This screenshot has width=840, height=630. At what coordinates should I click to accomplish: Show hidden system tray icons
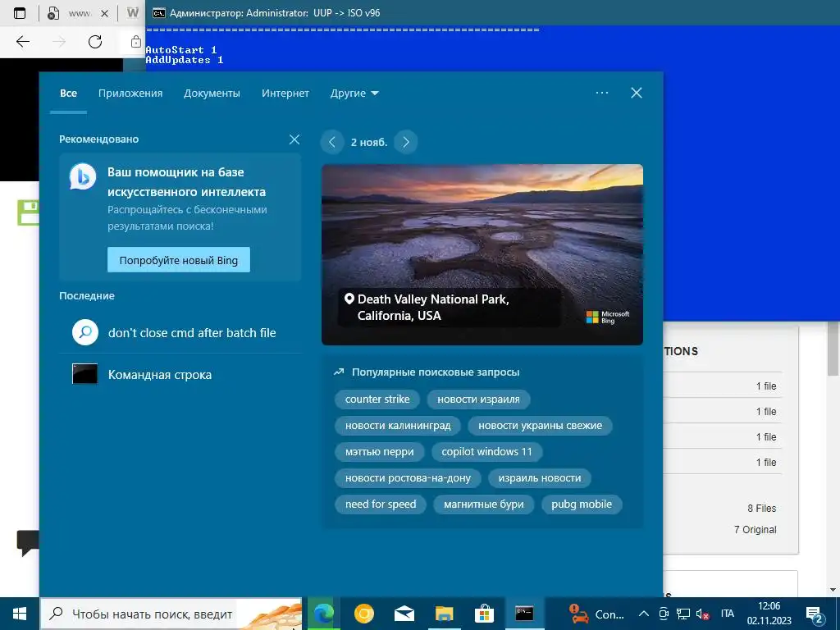(x=645, y=614)
